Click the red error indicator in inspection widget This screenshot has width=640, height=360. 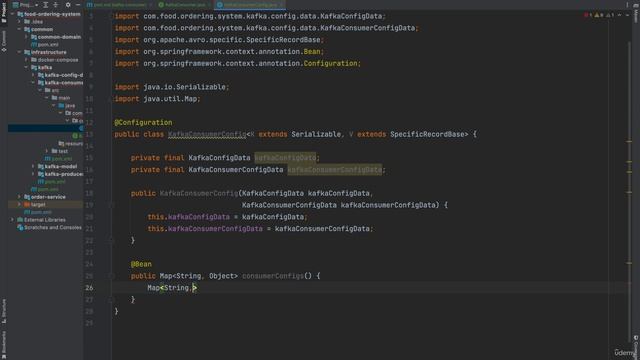588,15
